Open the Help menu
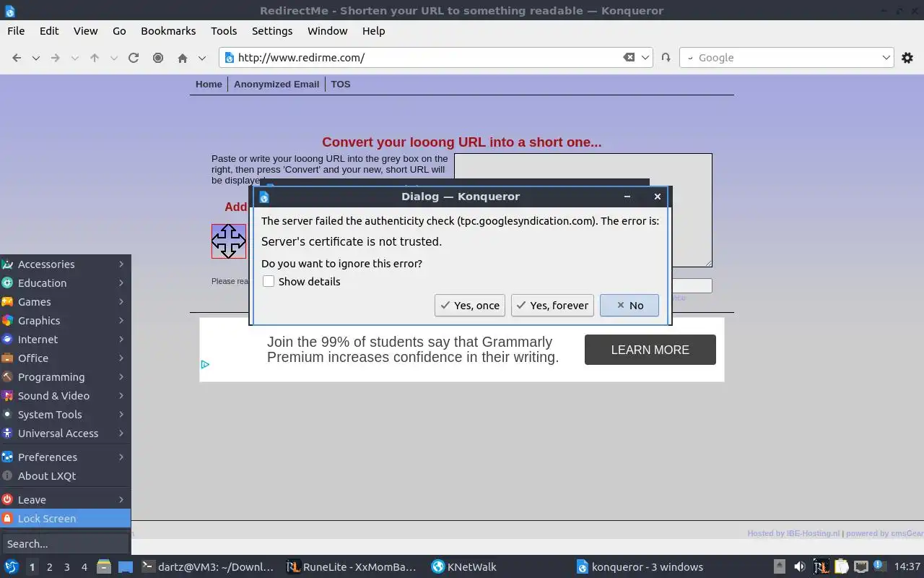924x578 pixels. (374, 31)
